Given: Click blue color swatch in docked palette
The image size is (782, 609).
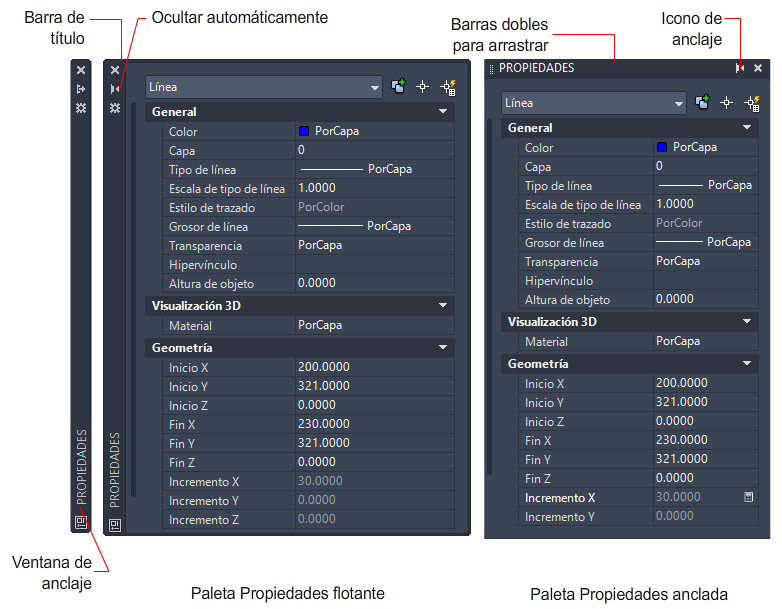Looking at the screenshot, I should [662, 147].
